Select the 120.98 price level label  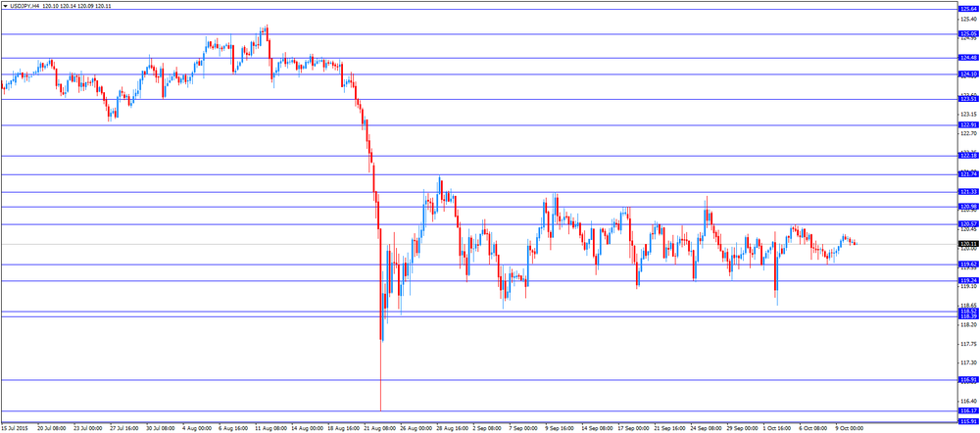click(968, 207)
